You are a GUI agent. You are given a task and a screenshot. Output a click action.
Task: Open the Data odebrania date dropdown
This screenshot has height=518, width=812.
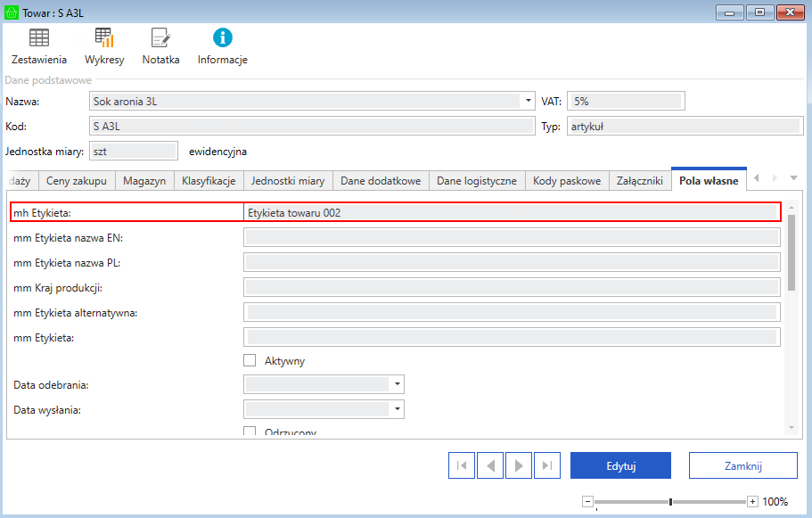pos(396,384)
